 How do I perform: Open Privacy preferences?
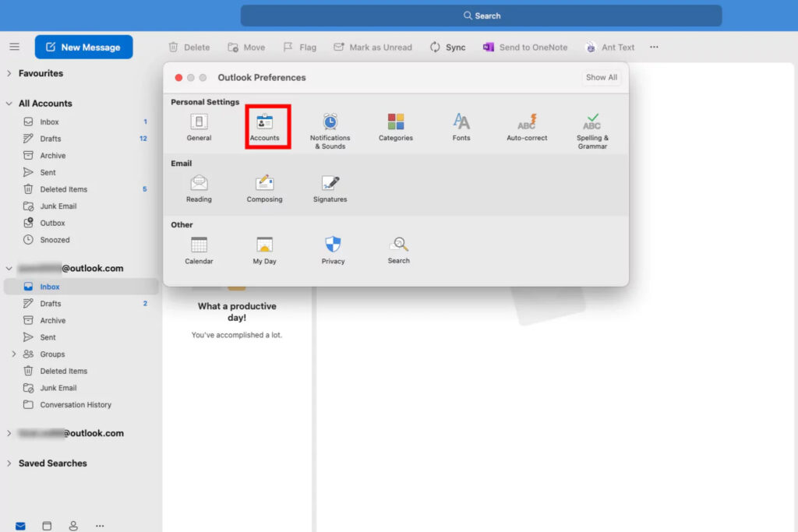coord(333,250)
